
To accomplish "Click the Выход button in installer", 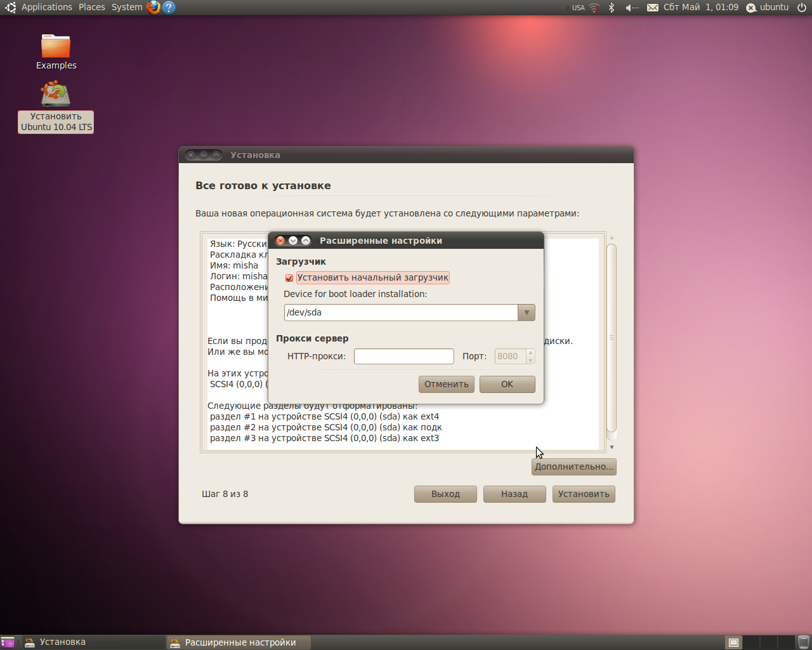I will (x=445, y=494).
